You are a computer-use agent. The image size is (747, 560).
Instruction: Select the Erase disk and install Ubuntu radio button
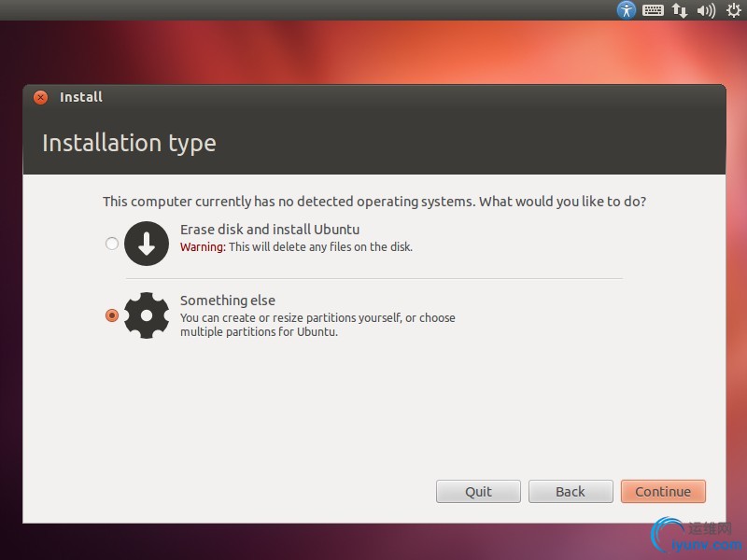[112, 244]
